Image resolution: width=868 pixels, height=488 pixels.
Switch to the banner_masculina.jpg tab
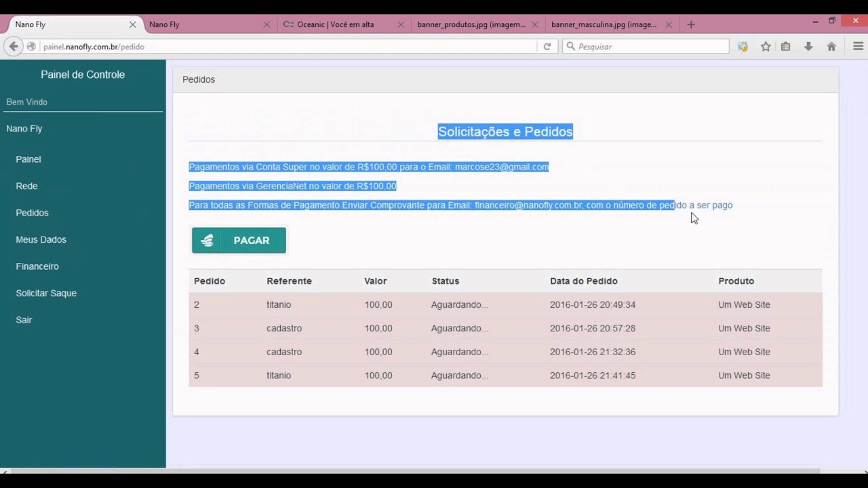tap(604, 24)
